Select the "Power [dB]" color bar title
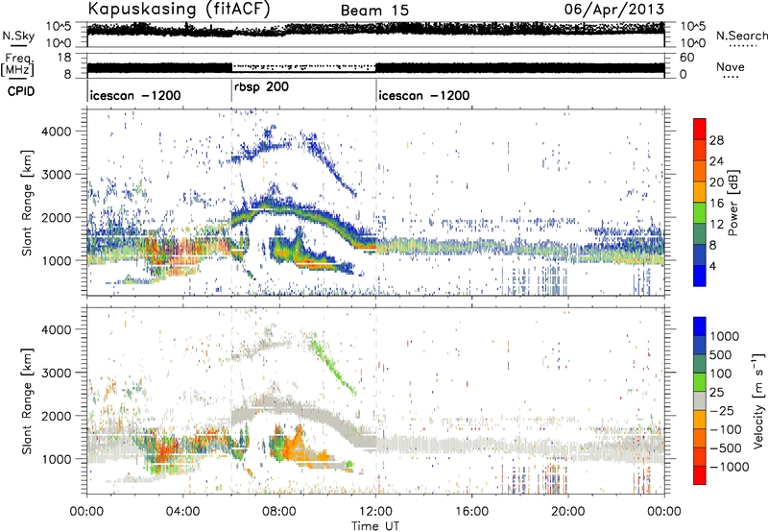 point(733,203)
